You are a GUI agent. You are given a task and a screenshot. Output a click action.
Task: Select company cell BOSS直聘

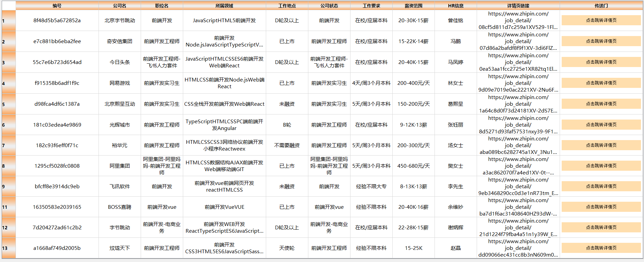pyautogui.click(x=119, y=207)
